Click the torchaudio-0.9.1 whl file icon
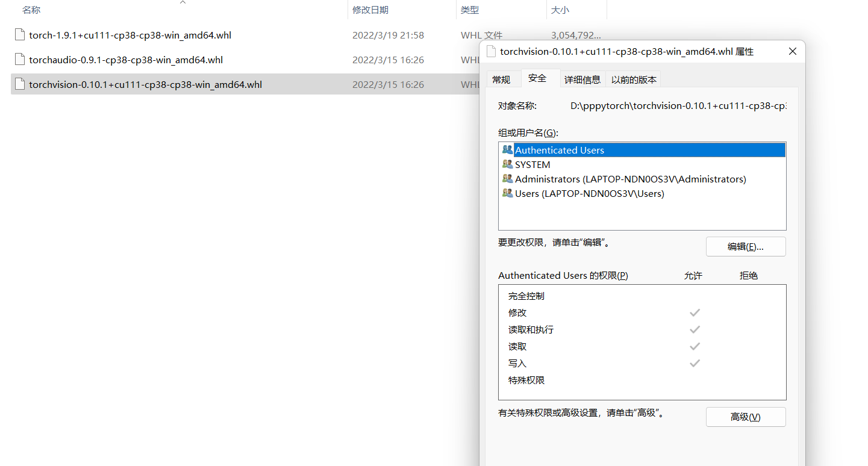Screen dimensions: 868x466 pyautogui.click(x=20, y=60)
